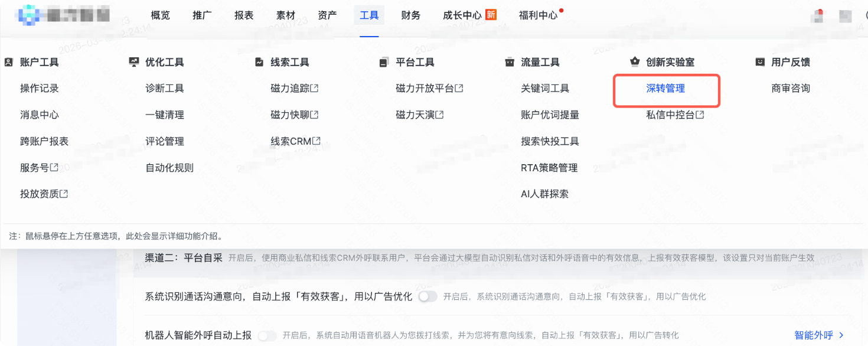
Task: Open 商审咨询 under 用户反馈
Action: 791,89
